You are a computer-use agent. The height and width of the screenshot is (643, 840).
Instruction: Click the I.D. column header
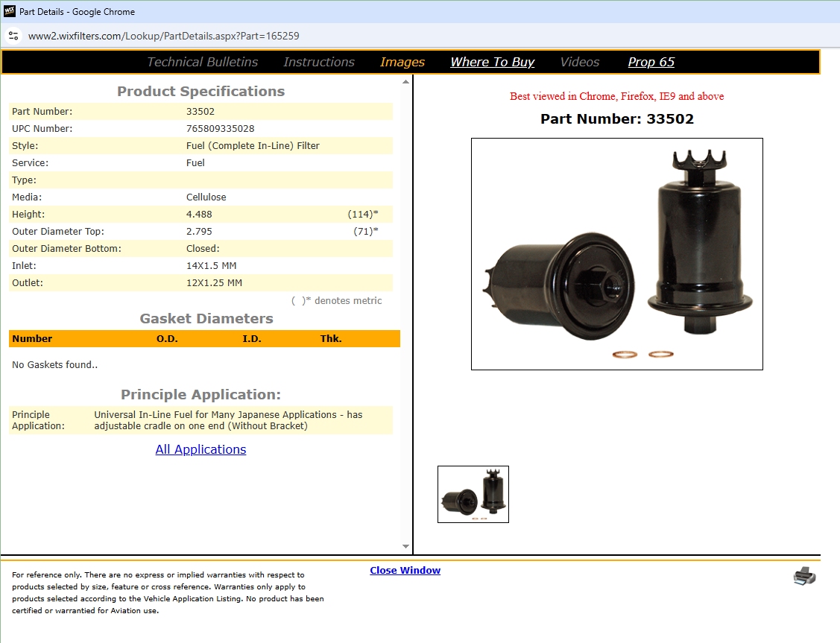pyautogui.click(x=252, y=338)
